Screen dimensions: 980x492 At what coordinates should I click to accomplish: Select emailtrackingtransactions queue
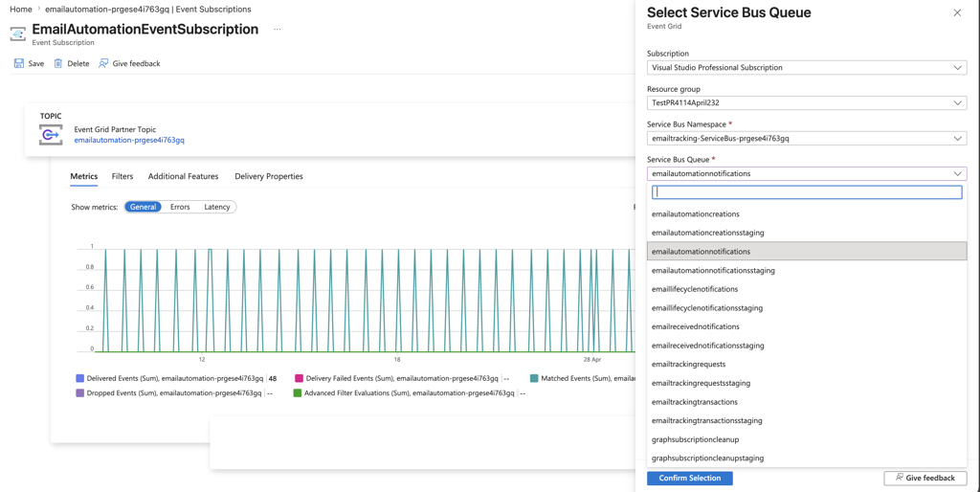[x=807, y=401]
